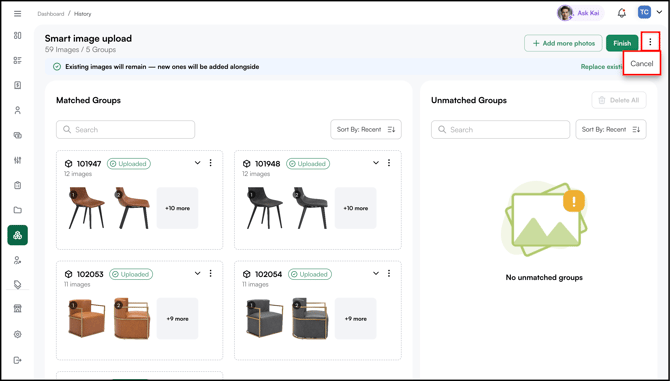
Task: Click the Delete All button
Action: [619, 100]
